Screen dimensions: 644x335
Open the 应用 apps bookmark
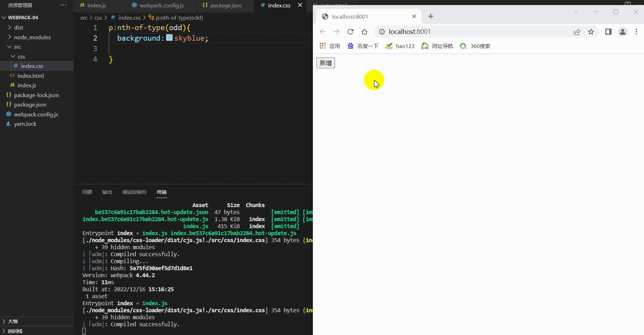pos(330,46)
